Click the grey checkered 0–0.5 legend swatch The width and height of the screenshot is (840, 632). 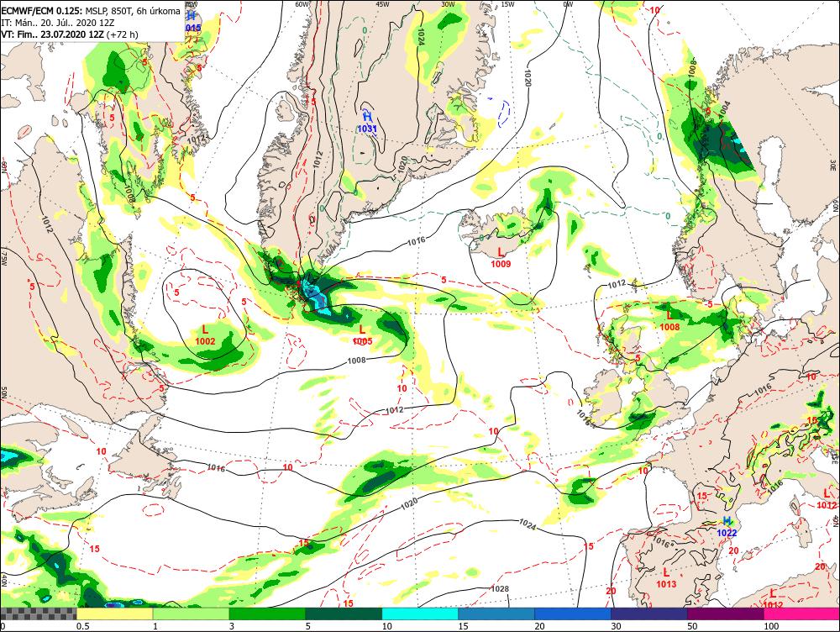coord(39,614)
